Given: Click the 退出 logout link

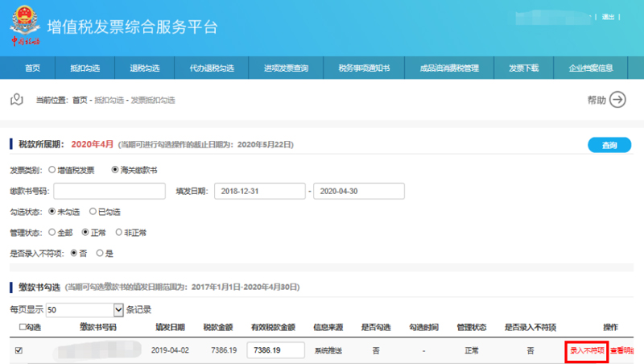Looking at the screenshot, I should point(608,17).
